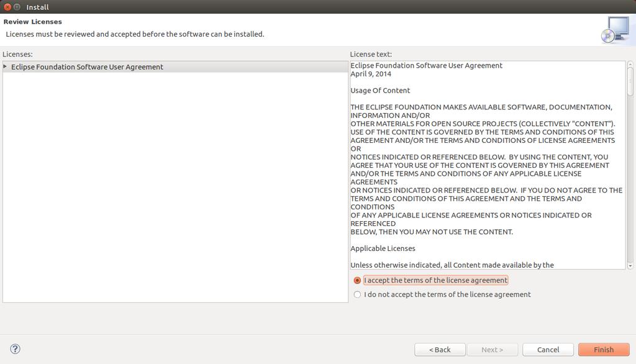Viewport: 636px width, 364px height.
Task: Minimize the Install dialog window
Action: click(17, 7)
